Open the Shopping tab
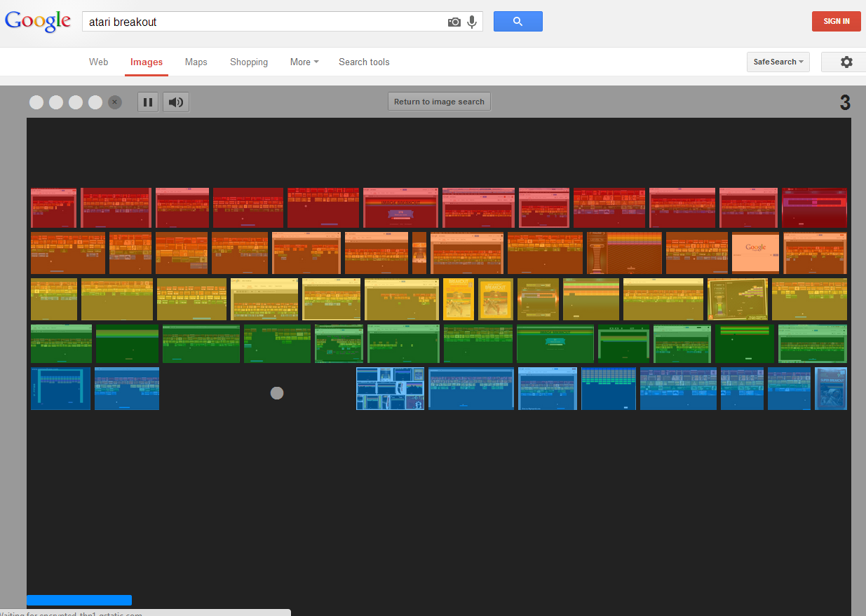 [x=249, y=62]
